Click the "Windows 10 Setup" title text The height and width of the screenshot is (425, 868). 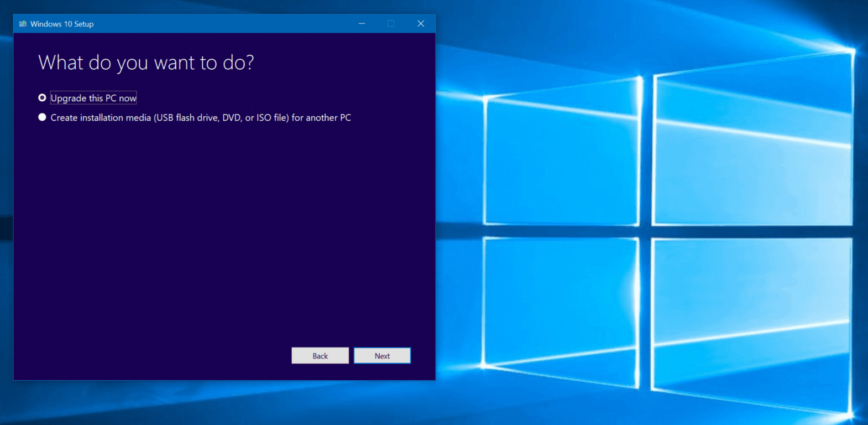62,24
